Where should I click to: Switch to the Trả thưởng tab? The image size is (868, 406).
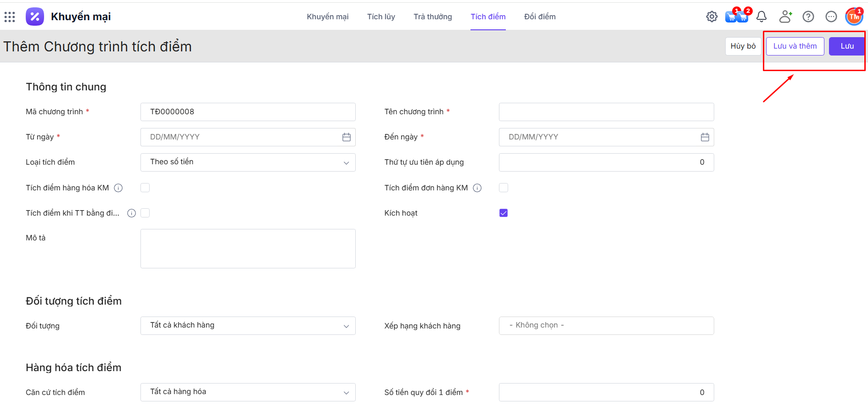pos(432,17)
